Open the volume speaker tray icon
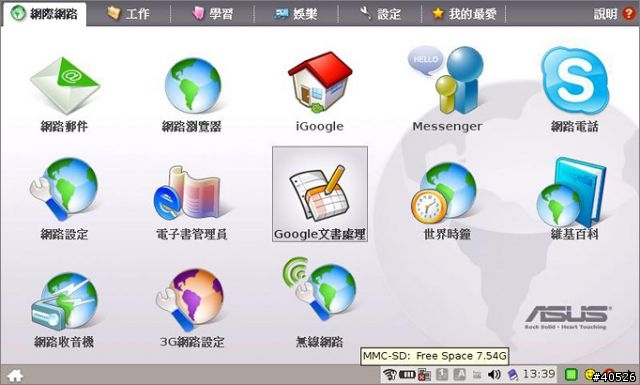This screenshot has height=385, width=640. click(495, 374)
